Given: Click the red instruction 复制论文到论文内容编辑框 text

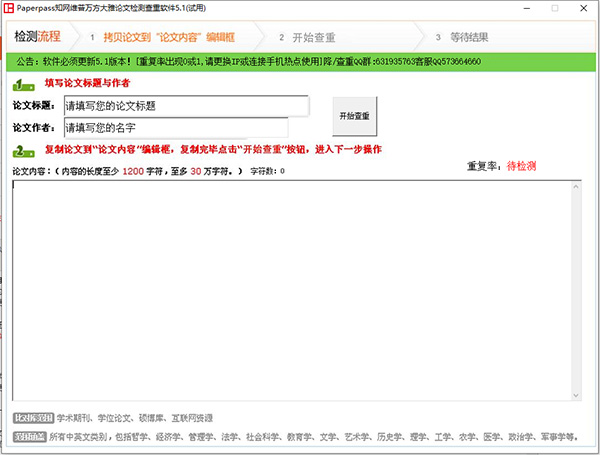Looking at the screenshot, I should 214,149.
